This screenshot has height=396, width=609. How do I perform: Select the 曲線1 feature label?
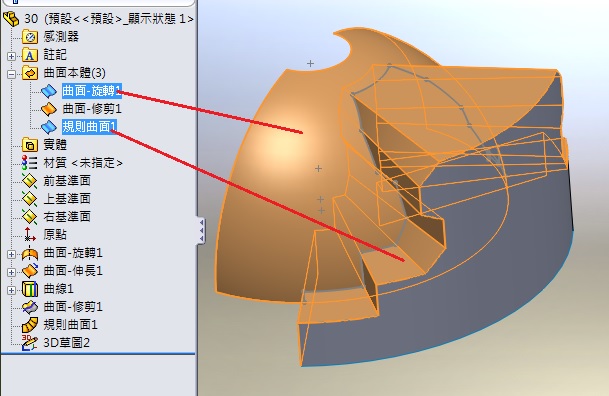pyautogui.click(x=58, y=288)
